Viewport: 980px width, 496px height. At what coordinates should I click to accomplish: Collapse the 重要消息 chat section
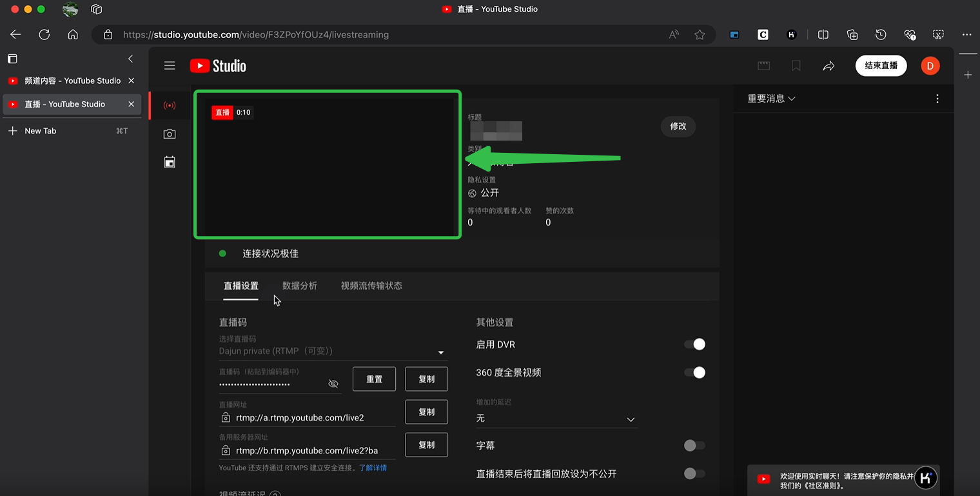[x=771, y=98]
